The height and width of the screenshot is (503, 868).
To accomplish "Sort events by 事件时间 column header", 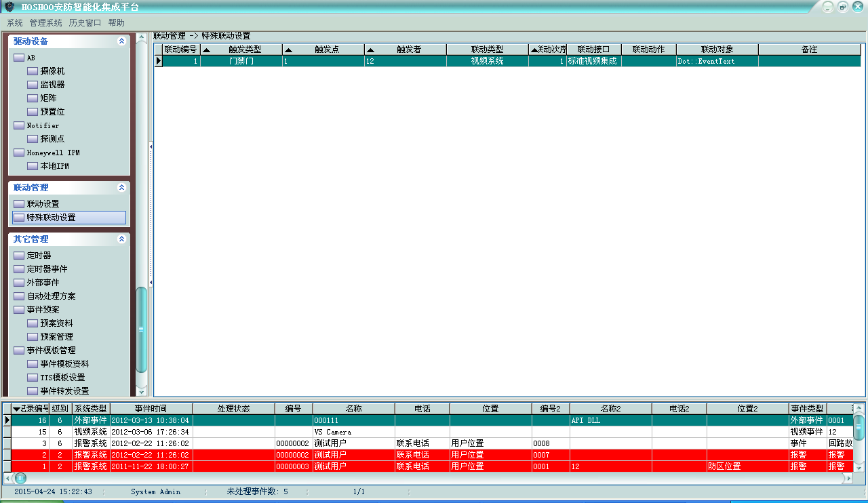I will tap(151, 409).
